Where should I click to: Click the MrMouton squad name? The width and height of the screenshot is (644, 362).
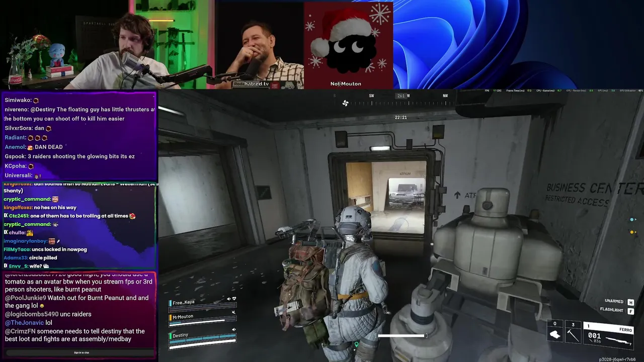point(183,317)
